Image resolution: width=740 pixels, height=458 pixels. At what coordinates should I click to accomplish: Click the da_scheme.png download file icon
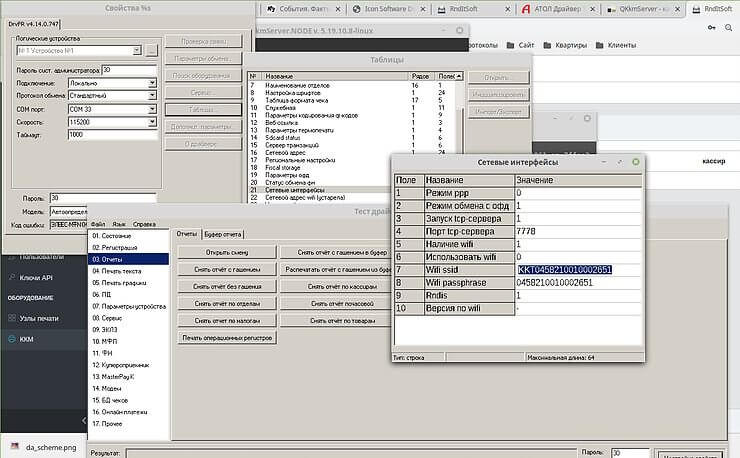point(15,446)
